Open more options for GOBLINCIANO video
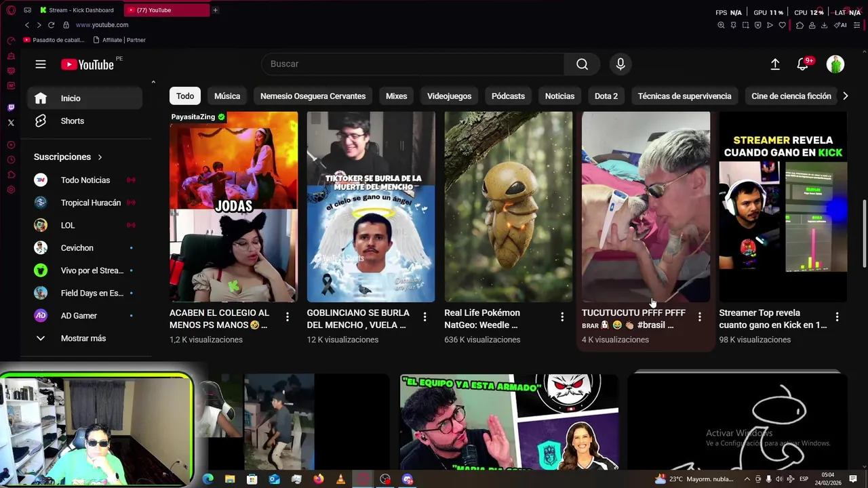 [425, 317]
